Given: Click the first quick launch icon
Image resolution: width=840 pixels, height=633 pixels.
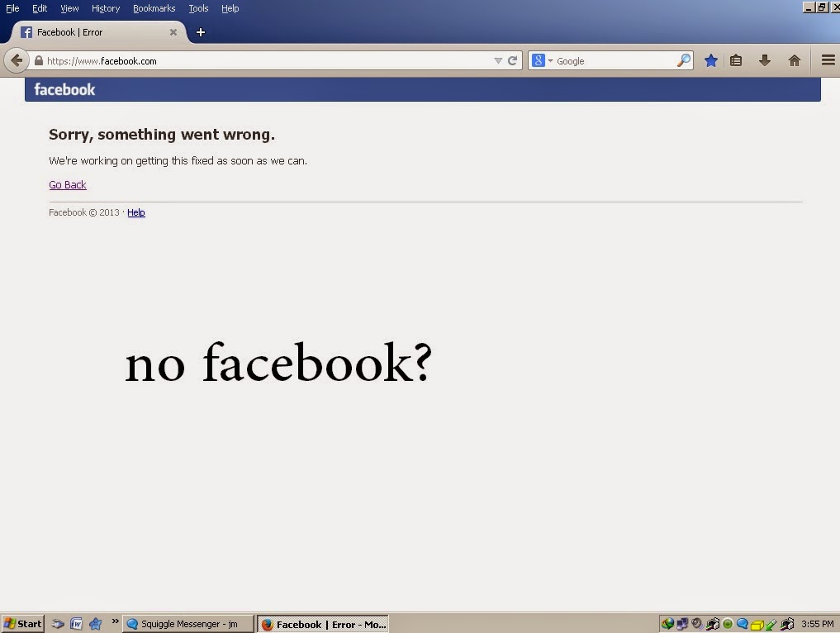Looking at the screenshot, I should (x=58, y=624).
